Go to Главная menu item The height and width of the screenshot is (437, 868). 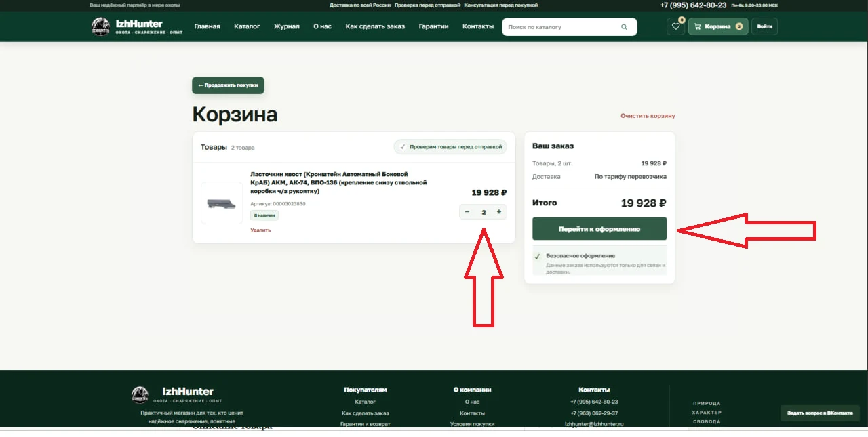[208, 26]
